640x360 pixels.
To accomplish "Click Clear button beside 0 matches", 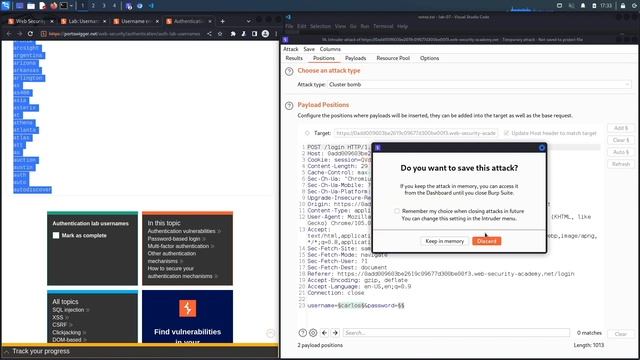I will coord(620,334).
